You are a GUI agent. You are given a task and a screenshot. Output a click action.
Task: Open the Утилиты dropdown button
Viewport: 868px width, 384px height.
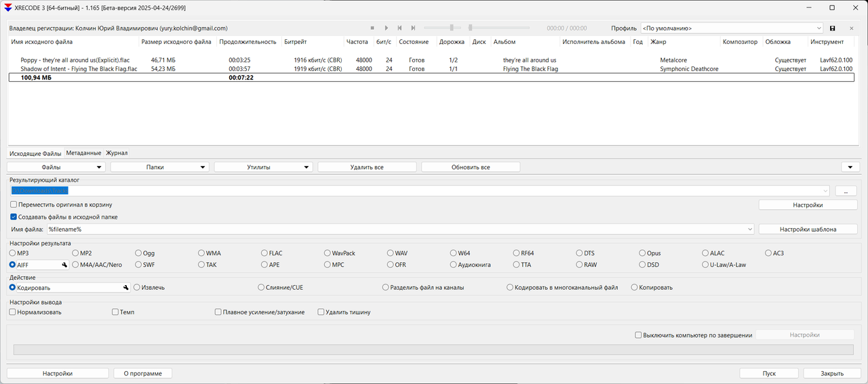(264, 167)
